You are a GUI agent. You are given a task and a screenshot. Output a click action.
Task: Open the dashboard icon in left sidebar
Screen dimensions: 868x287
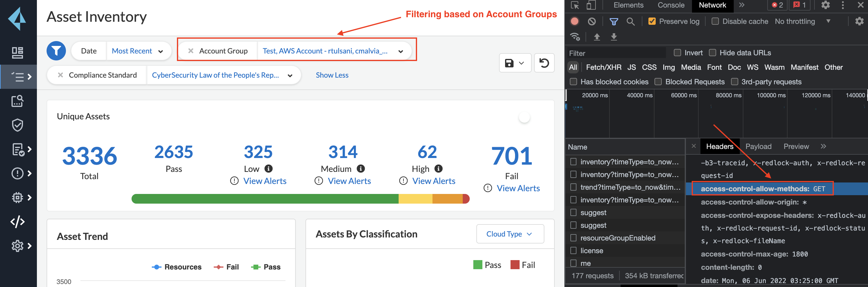[x=18, y=53]
